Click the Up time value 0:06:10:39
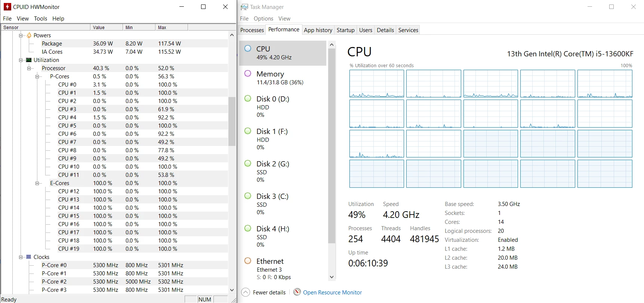644x303 pixels. click(x=368, y=263)
